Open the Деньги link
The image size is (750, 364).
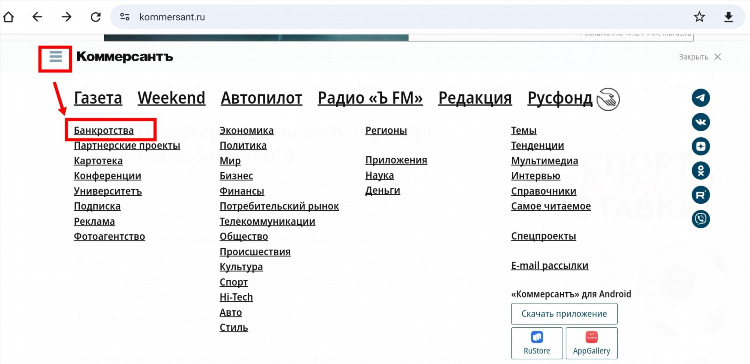point(383,191)
